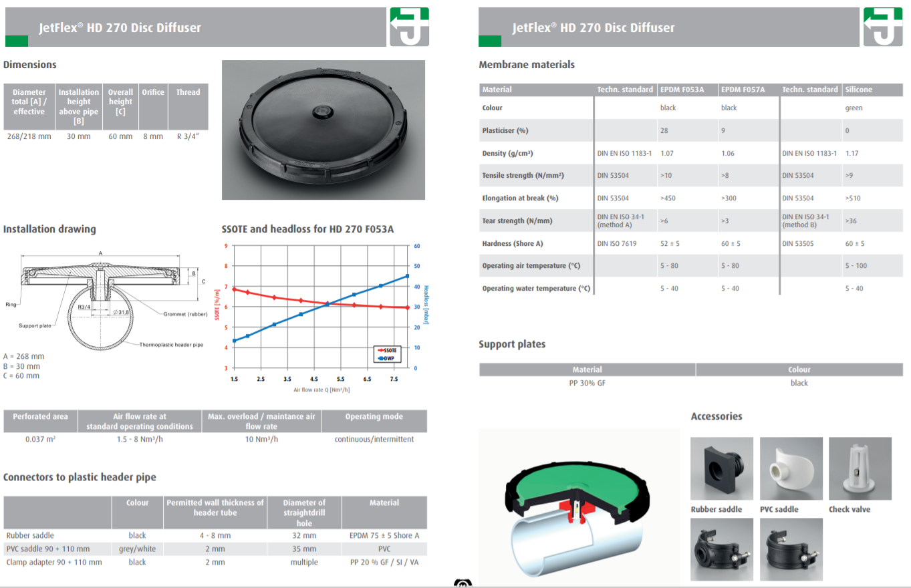Click the '5 - 100' silicone air temperature value
911x588 pixels.
pyautogui.click(x=856, y=266)
